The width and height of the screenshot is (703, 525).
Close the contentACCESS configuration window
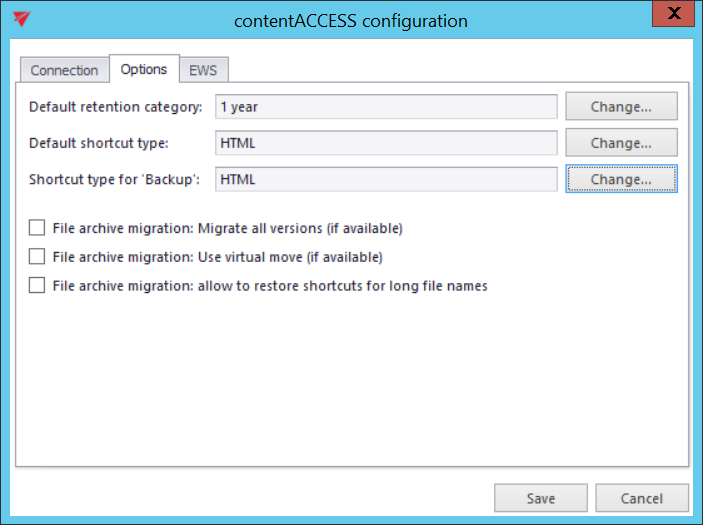675,16
